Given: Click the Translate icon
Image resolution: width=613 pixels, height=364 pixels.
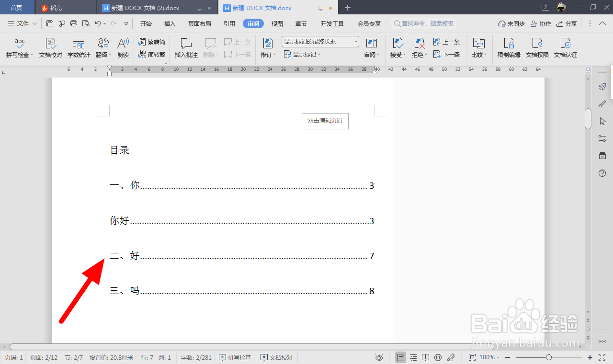Looking at the screenshot, I should point(103,44).
